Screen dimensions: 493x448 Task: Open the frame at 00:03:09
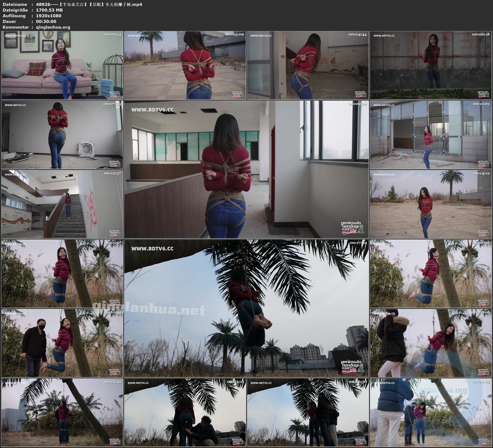(x=185, y=65)
